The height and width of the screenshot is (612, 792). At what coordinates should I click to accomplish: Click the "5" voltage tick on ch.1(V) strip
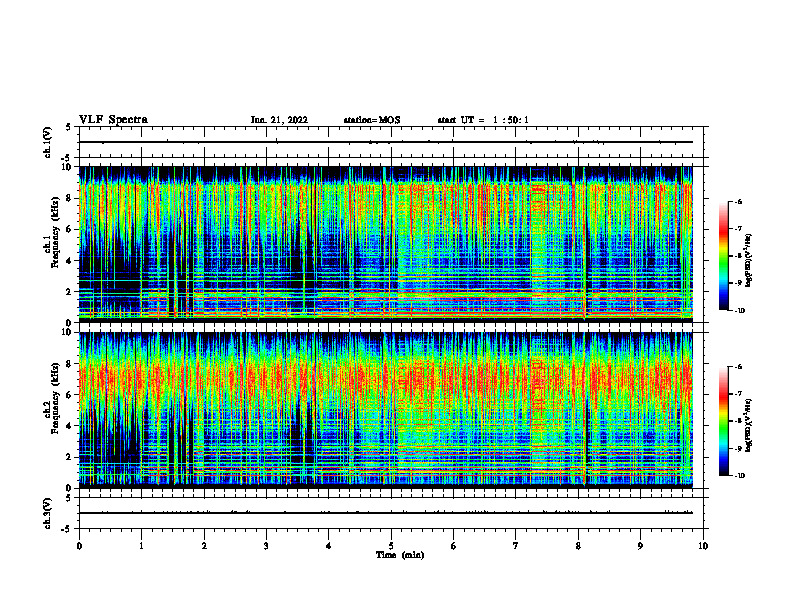[x=69, y=127]
